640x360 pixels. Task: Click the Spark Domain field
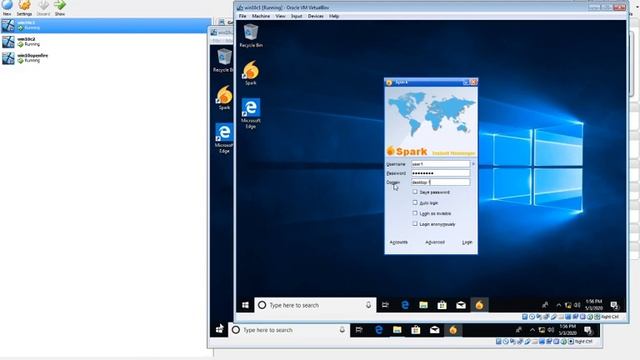[x=440, y=182]
